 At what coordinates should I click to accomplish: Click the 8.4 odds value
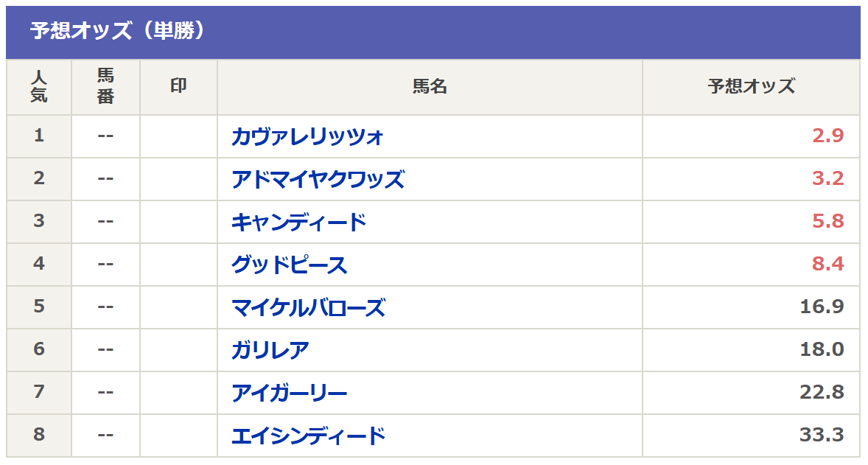pos(827,265)
